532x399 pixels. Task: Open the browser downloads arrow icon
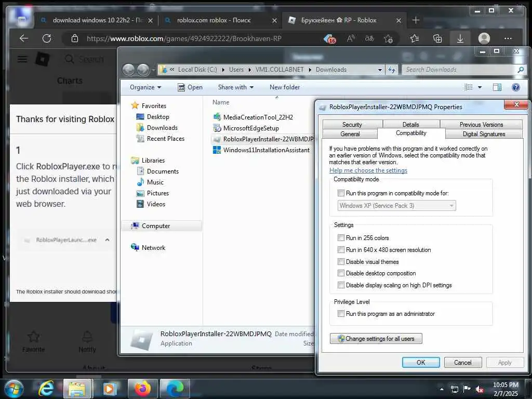[x=460, y=38]
